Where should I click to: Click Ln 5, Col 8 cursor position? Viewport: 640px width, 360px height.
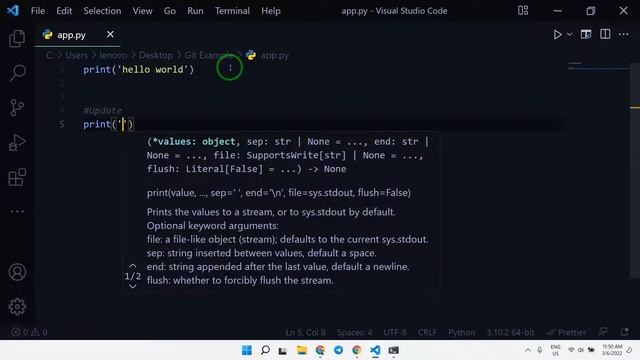(306, 332)
